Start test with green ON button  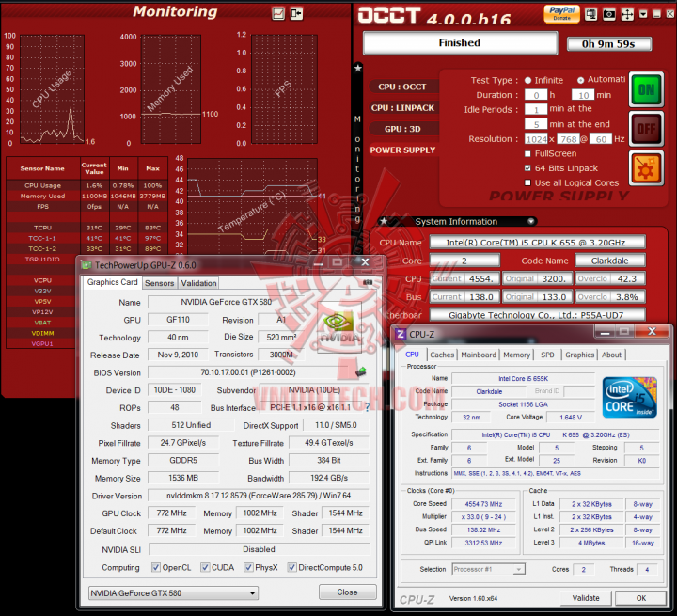[x=646, y=90]
